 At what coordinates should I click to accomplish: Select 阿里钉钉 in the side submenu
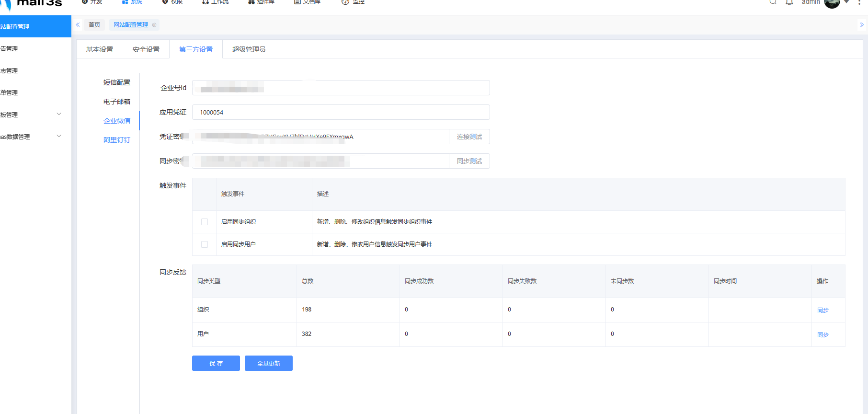click(117, 140)
